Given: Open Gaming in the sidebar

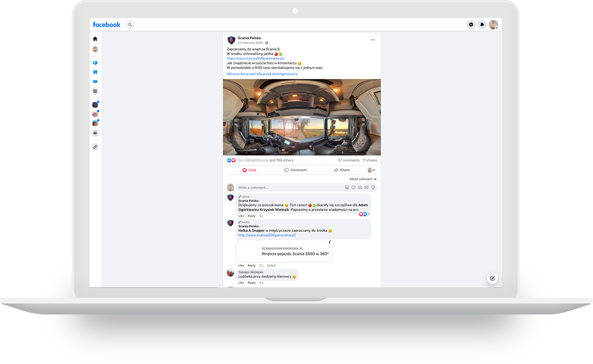Looking at the screenshot, I should (x=95, y=81).
